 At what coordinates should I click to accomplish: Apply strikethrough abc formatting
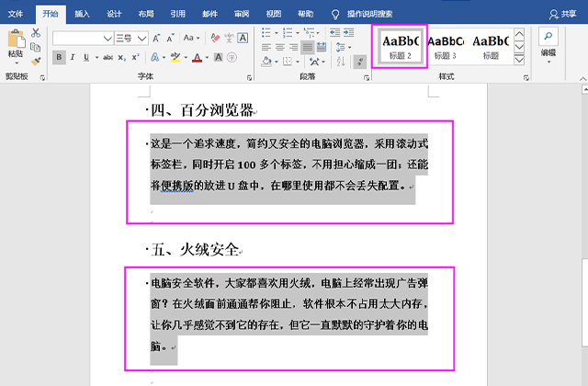pyautogui.click(x=107, y=57)
